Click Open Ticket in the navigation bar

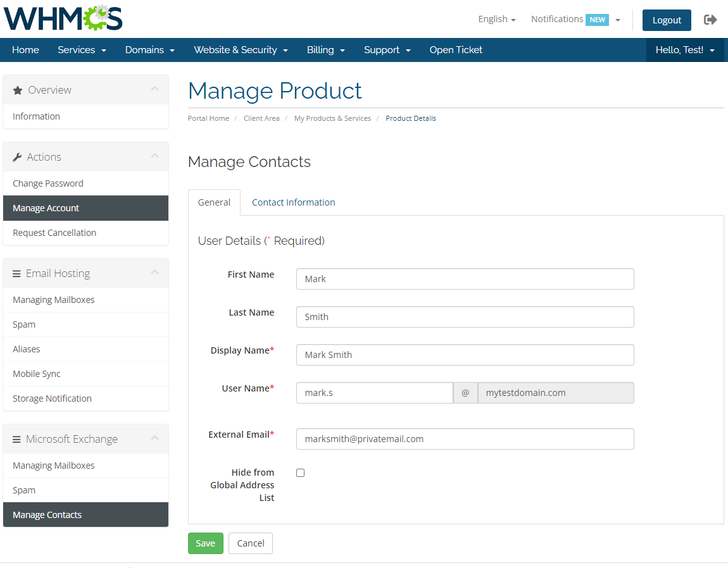coord(456,50)
